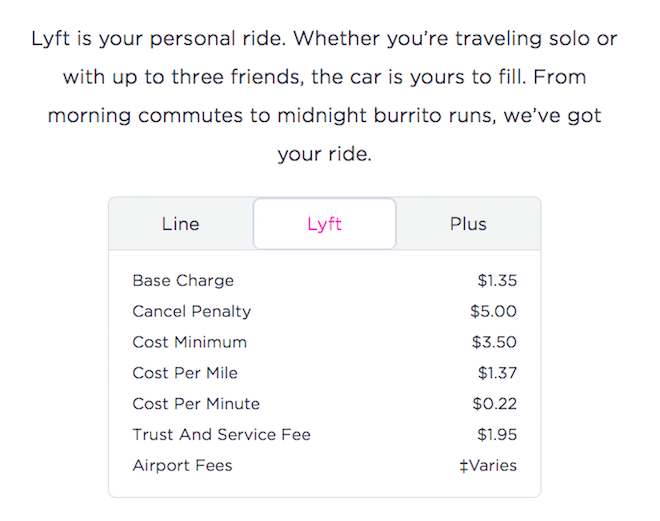Viewport: 660px width, 521px height.
Task: Open the Plus tab
Action: tap(468, 224)
